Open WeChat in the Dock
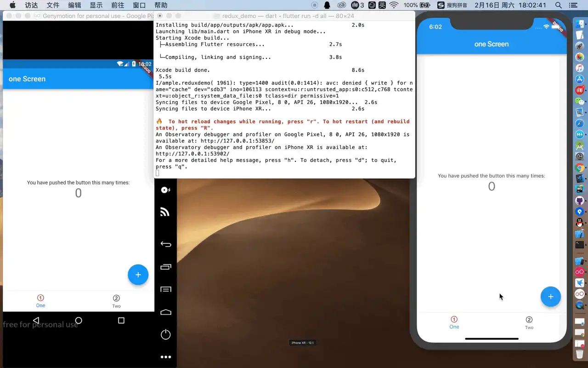The width and height of the screenshot is (588, 368). (580, 101)
